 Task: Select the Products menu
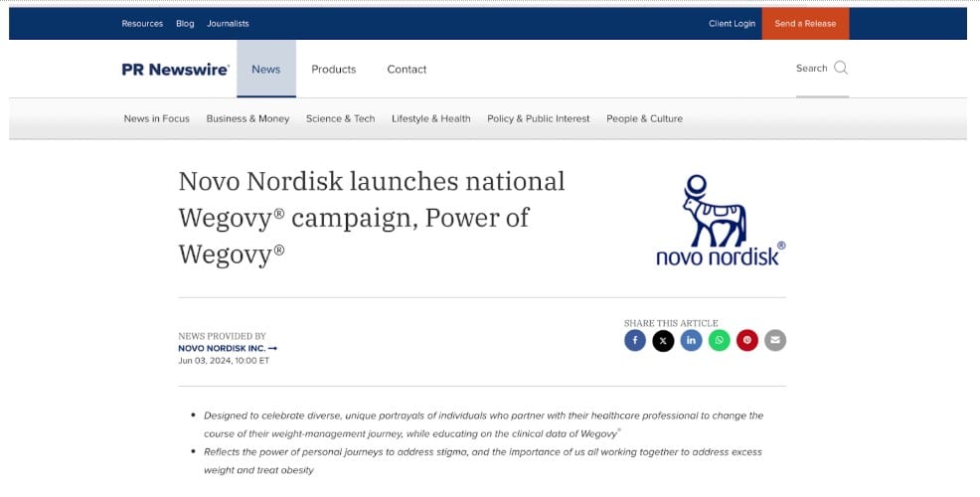click(x=334, y=70)
